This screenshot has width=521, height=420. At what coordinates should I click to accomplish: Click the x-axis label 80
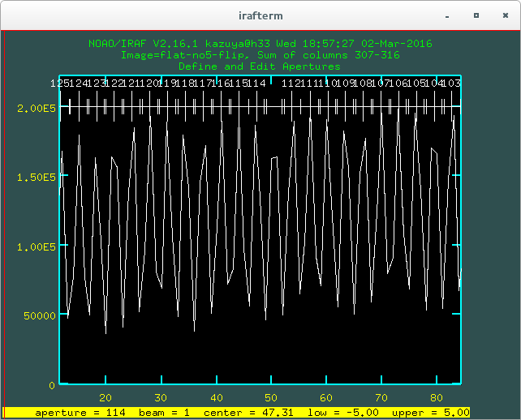(x=437, y=398)
